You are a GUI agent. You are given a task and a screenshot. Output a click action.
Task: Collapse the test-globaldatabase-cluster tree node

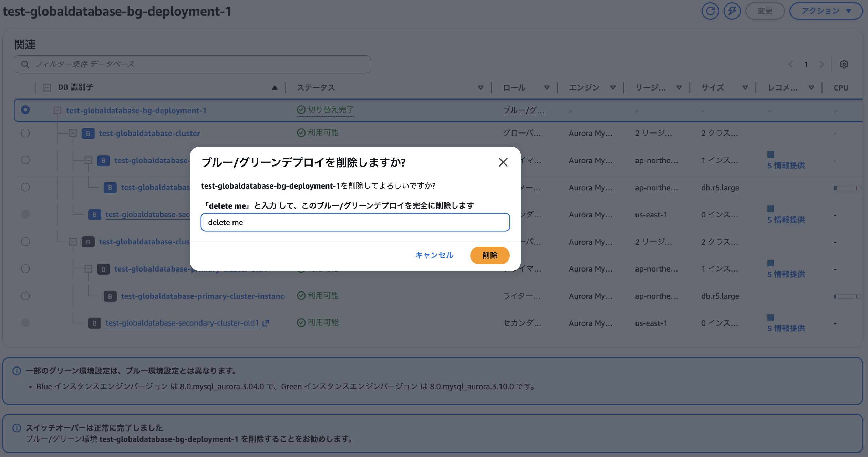73,133
